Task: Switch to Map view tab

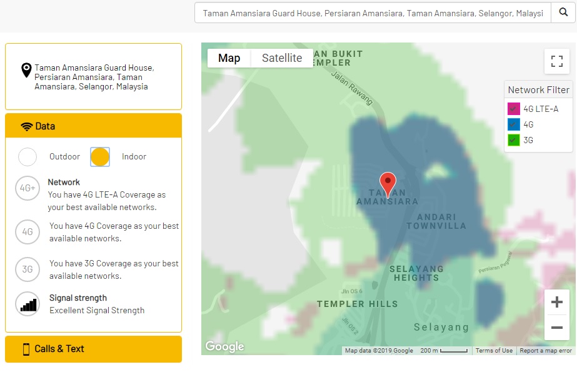Action: click(x=229, y=58)
